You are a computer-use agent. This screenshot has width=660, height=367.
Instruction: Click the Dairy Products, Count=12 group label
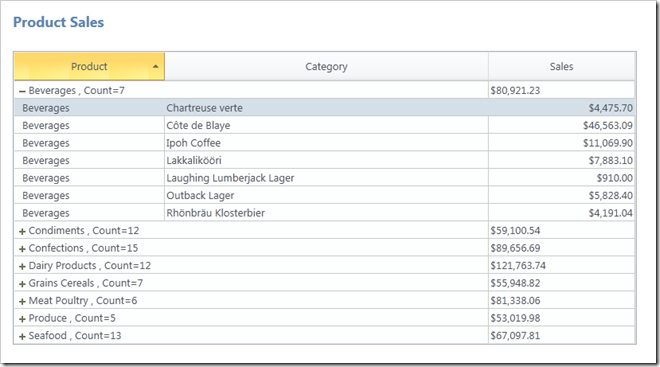click(90, 266)
